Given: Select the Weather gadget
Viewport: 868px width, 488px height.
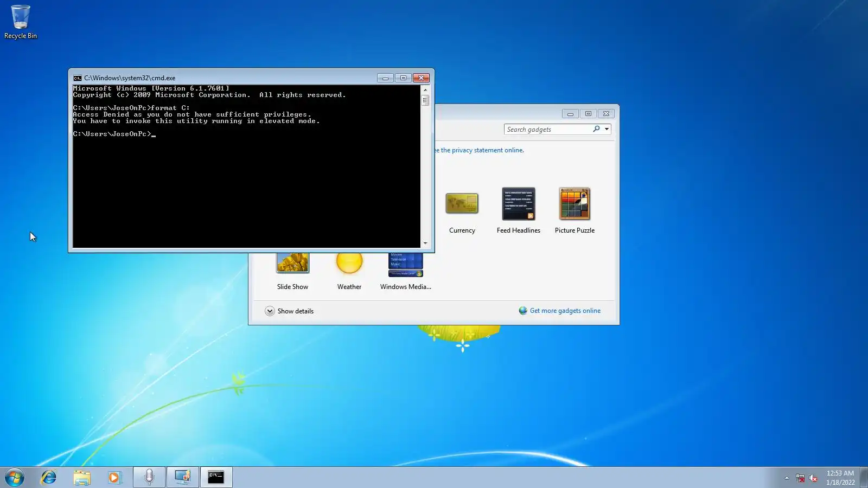Looking at the screenshot, I should (349, 272).
